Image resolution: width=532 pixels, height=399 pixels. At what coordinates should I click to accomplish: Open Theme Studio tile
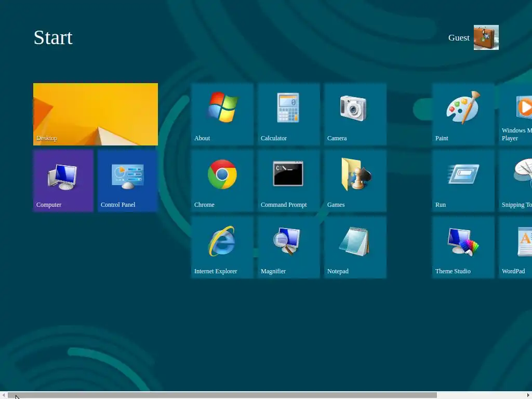pyautogui.click(x=463, y=247)
